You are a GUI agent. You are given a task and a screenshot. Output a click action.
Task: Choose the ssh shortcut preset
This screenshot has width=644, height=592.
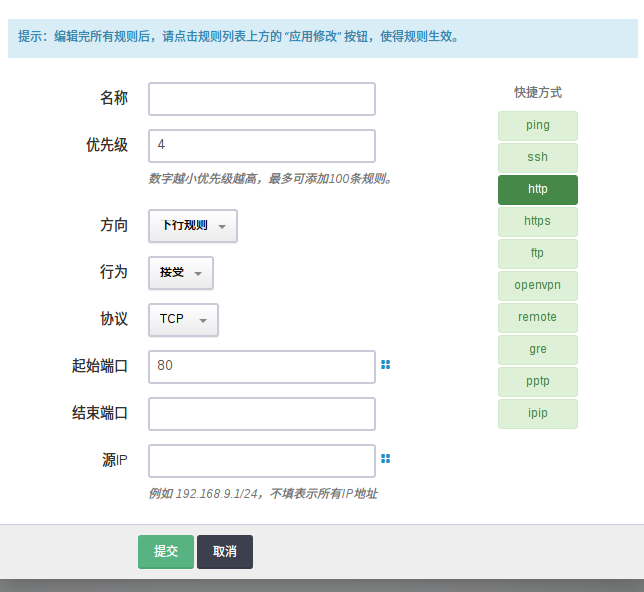click(x=538, y=158)
